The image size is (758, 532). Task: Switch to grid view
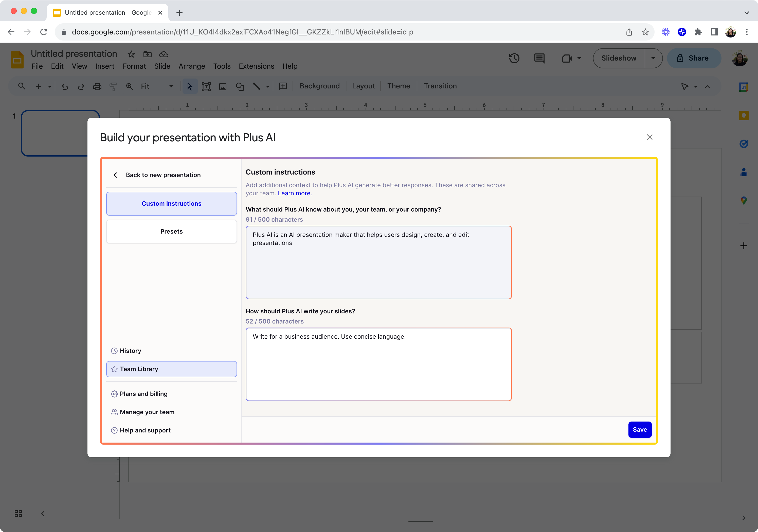(18, 514)
